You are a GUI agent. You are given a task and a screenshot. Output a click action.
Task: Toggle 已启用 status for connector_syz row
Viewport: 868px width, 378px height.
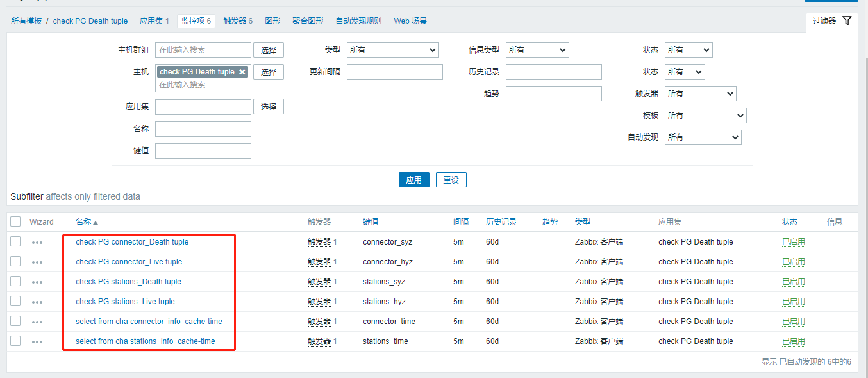[794, 242]
